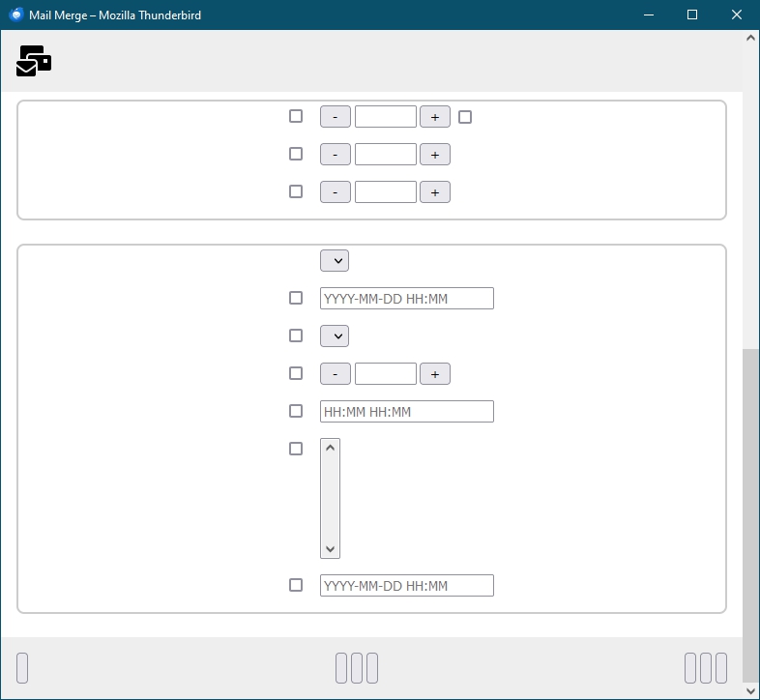Image resolution: width=760 pixels, height=700 pixels.
Task: Click the minus button on the upper panel's third row
Action: tap(336, 192)
